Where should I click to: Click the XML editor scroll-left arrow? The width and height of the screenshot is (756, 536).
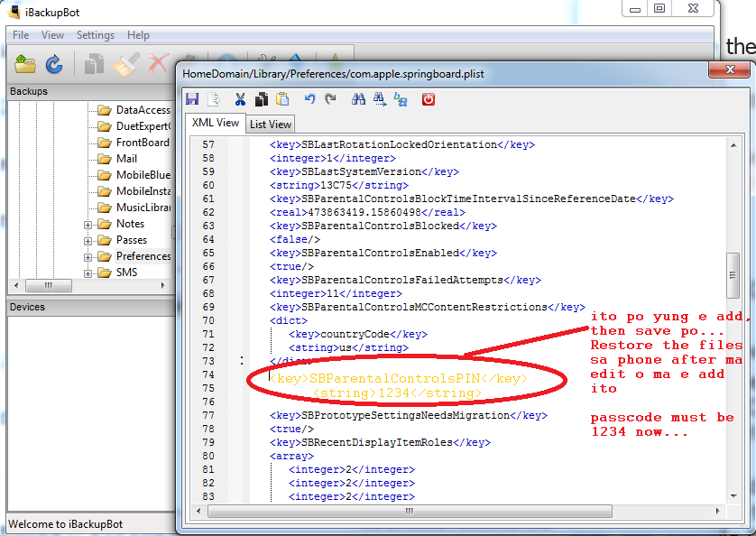[198, 511]
